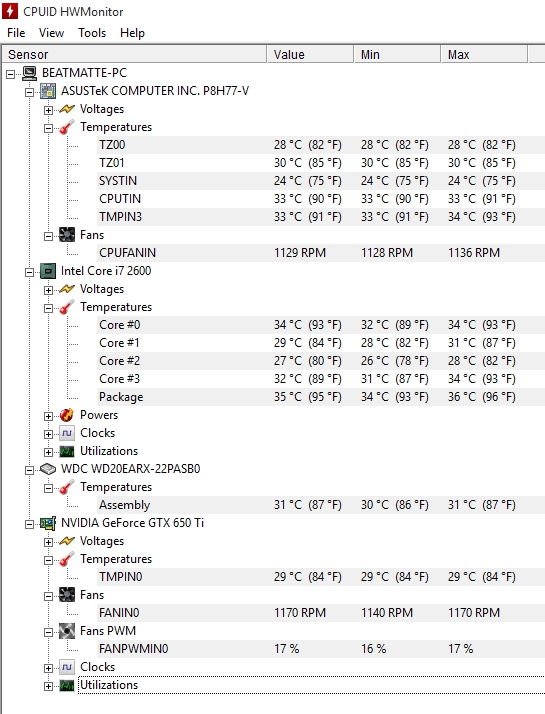Viewport: 545px width, 714px height.
Task: Expand the Powers node
Action: pos(48,416)
